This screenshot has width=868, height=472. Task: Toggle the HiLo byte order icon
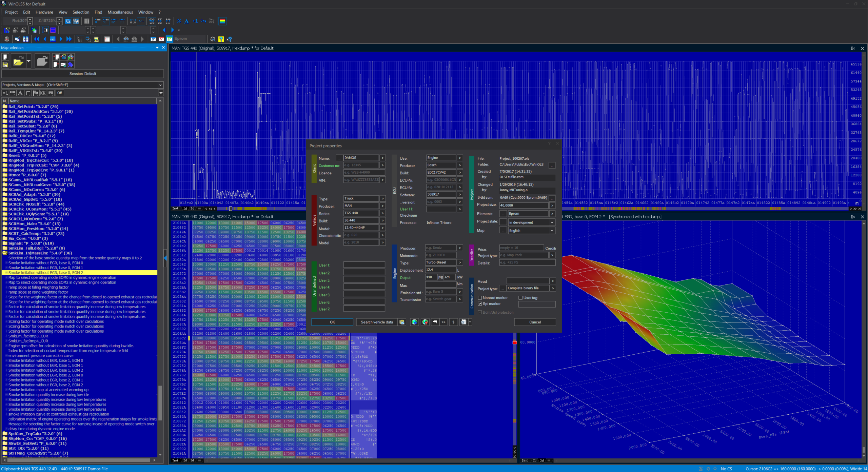(133, 21)
